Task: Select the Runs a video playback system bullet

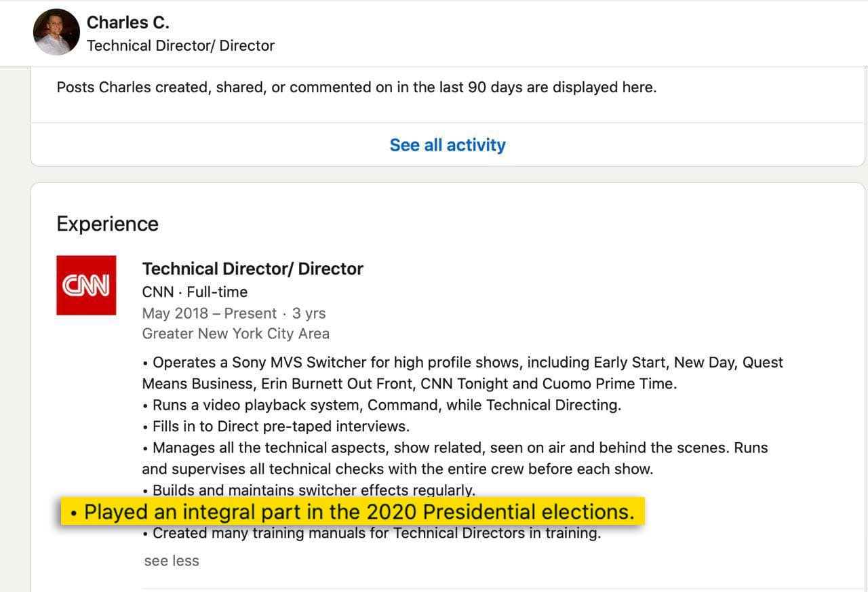Action: click(x=382, y=406)
